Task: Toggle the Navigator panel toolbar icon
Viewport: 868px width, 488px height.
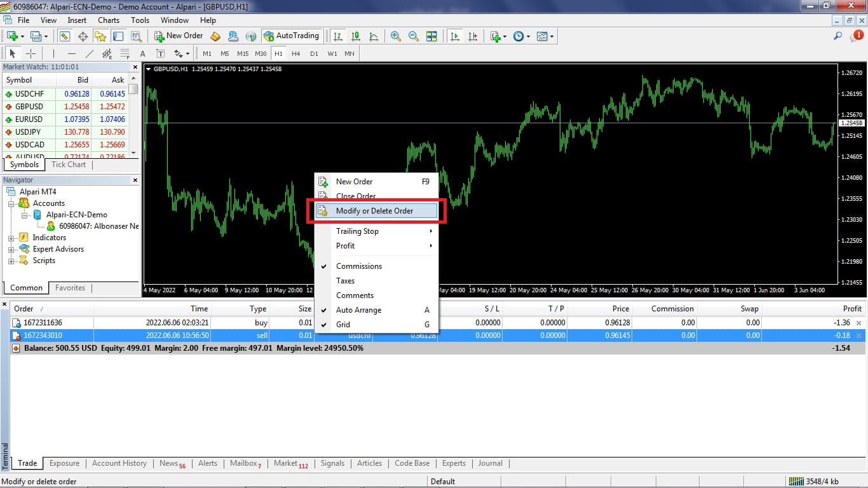Action: 100,36
